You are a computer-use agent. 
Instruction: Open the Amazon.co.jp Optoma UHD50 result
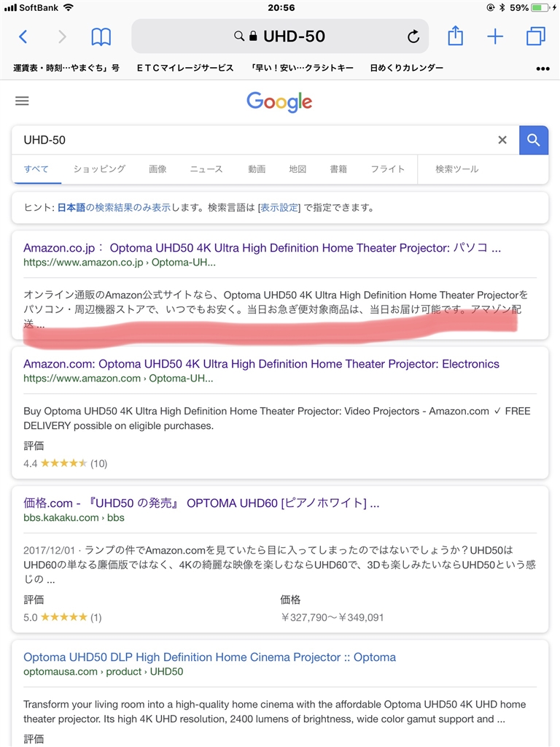click(x=262, y=248)
